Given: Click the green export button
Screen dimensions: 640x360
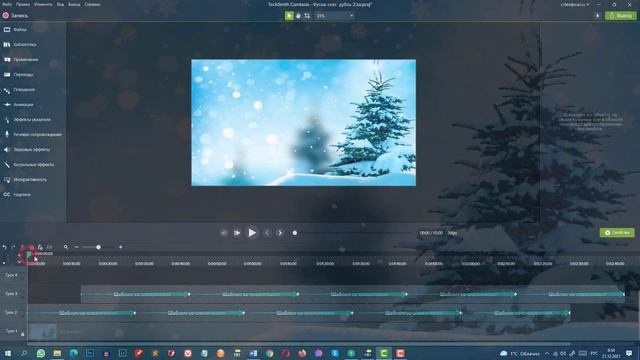Looking at the screenshot, I should (620, 16).
